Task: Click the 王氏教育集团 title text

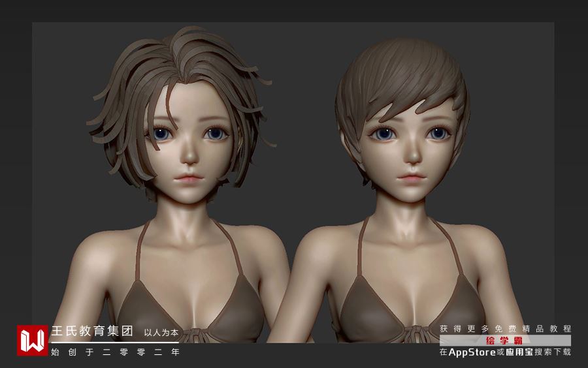Action: point(92,331)
